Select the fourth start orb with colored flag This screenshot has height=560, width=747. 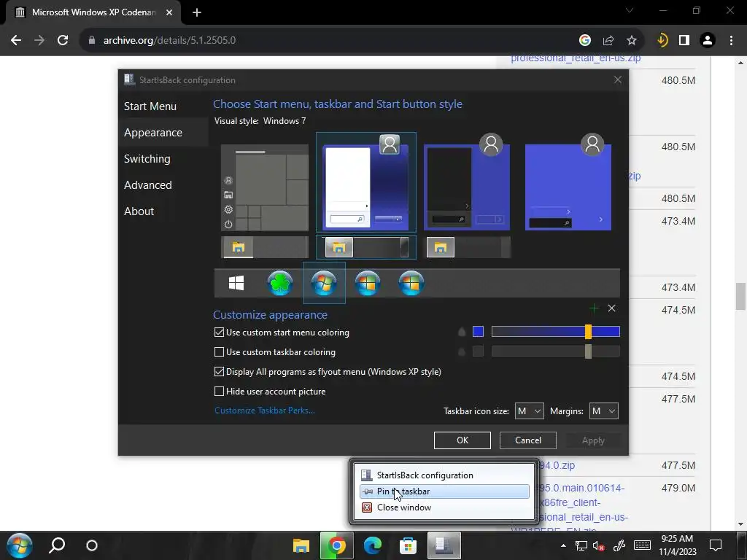click(368, 283)
